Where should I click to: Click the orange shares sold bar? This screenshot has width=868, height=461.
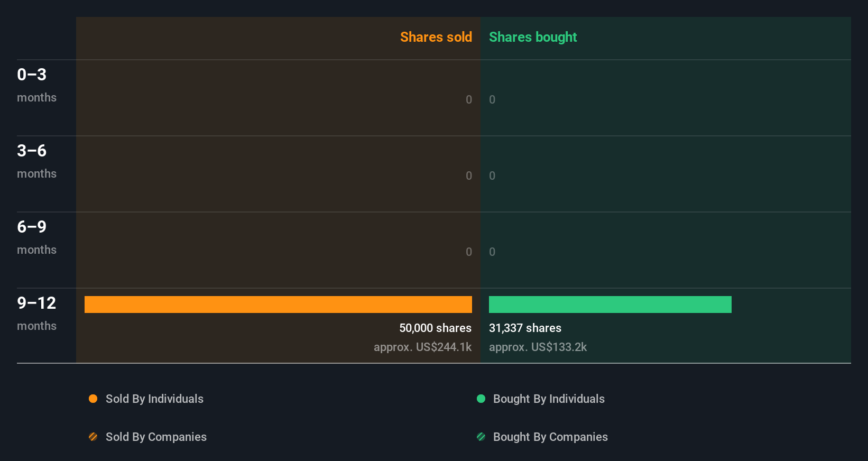pos(278,305)
